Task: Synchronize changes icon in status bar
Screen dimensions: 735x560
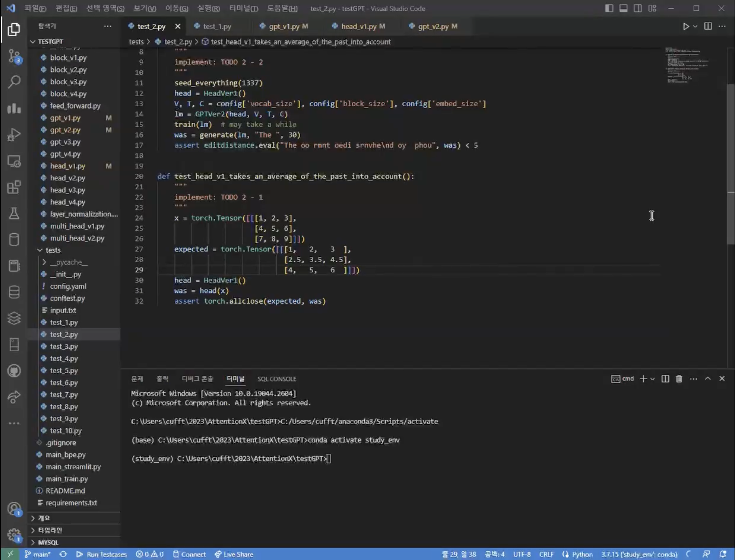Action: [x=63, y=554]
